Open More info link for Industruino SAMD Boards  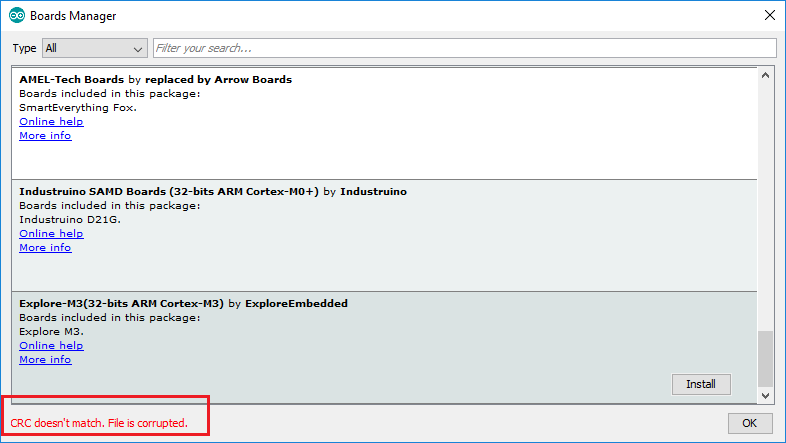pyautogui.click(x=45, y=248)
